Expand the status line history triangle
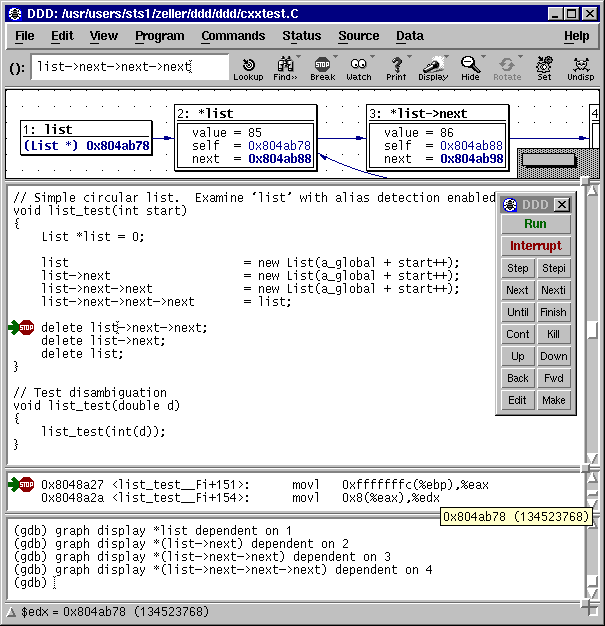 [x=11, y=612]
